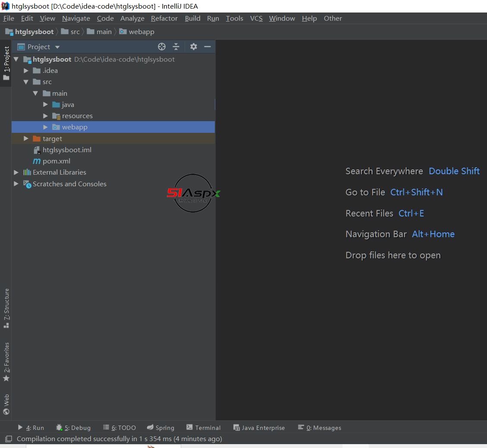Open the Window menu
487x448 pixels.
(x=282, y=18)
